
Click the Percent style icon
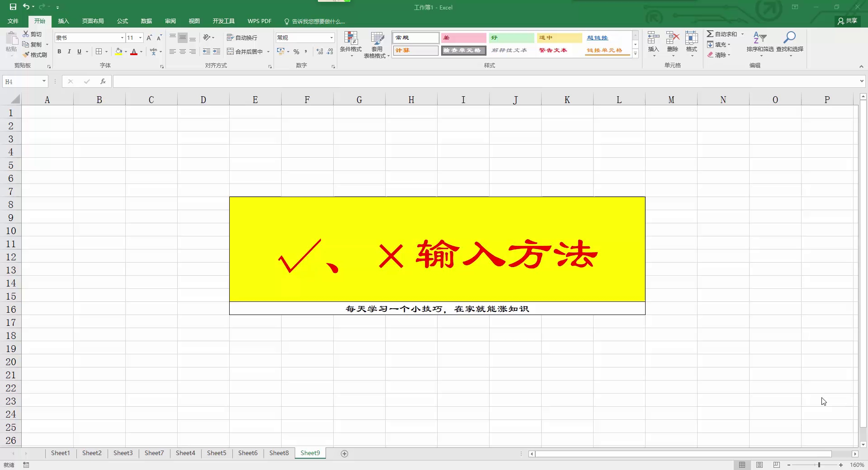pyautogui.click(x=297, y=52)
